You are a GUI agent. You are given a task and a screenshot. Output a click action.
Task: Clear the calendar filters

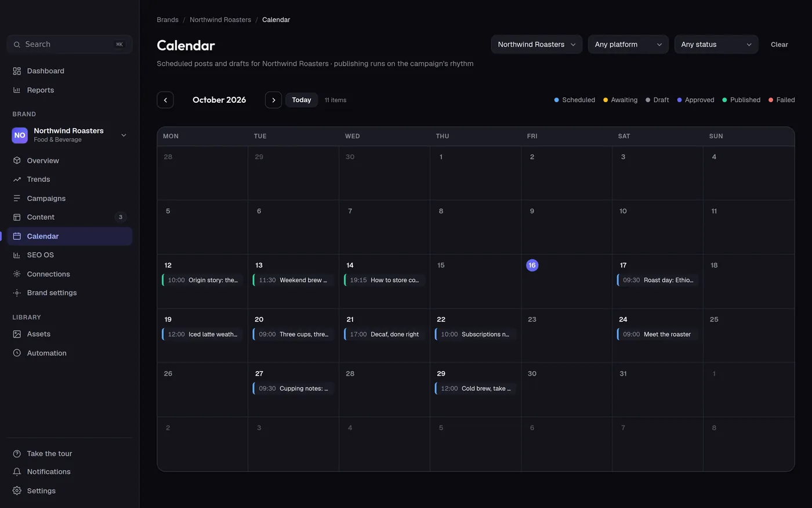pos(779,44)
